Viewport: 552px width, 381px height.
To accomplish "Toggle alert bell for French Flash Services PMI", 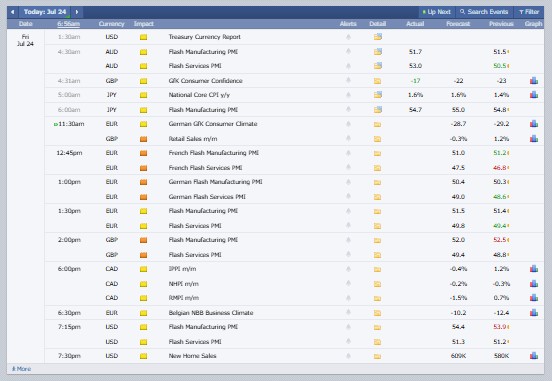I will point(349,167).
